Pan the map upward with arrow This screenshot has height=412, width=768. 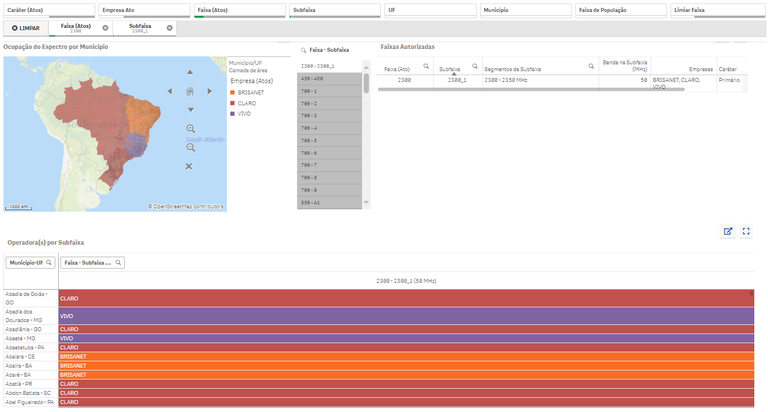pyautogui.click(x=189, y=73)
